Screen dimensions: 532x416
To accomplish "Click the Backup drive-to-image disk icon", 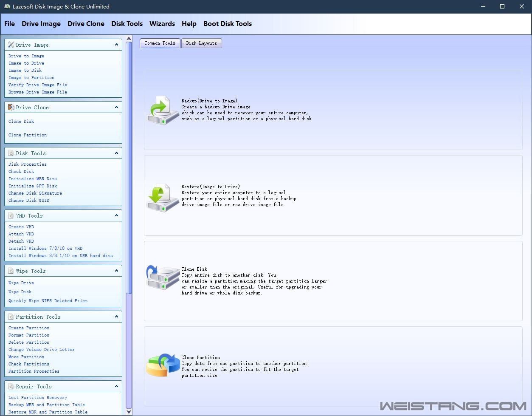I will tap(163, 110).
